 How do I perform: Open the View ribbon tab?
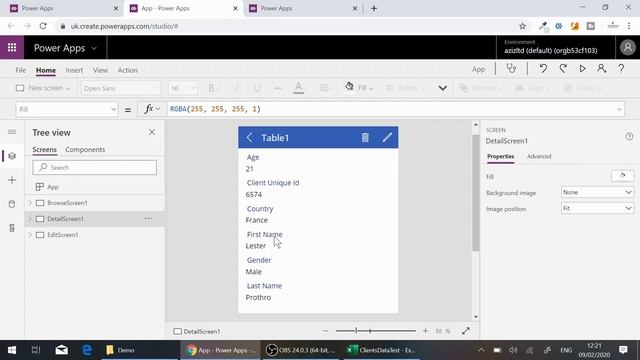coord(100,70)
